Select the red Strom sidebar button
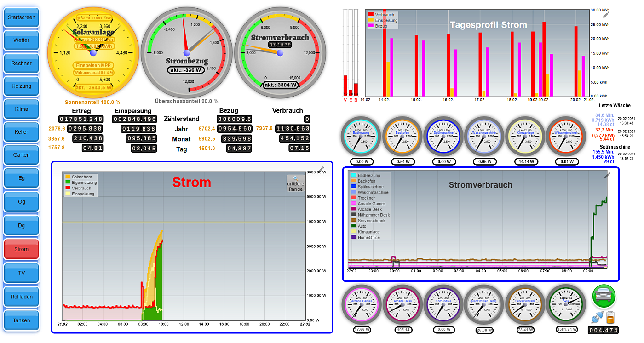 click(x=22, y=249)
